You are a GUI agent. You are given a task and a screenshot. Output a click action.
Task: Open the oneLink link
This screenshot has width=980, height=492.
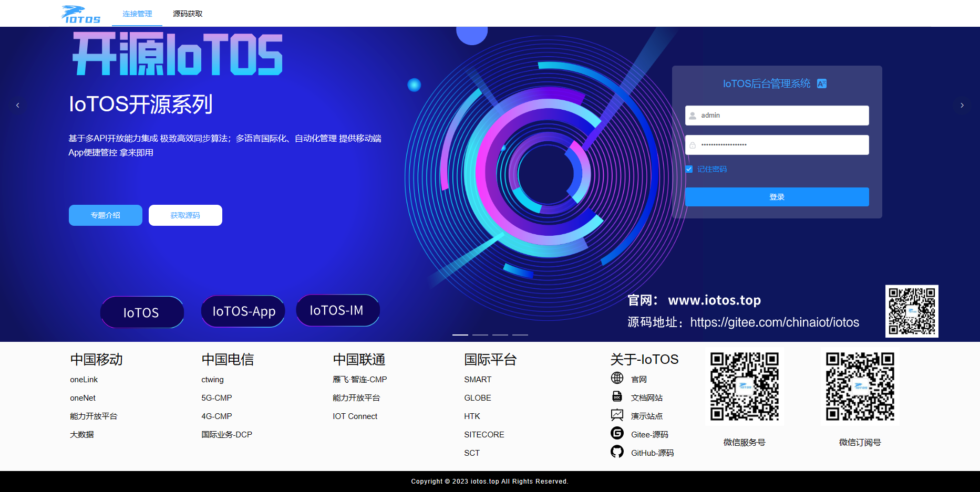coord(84,380)
